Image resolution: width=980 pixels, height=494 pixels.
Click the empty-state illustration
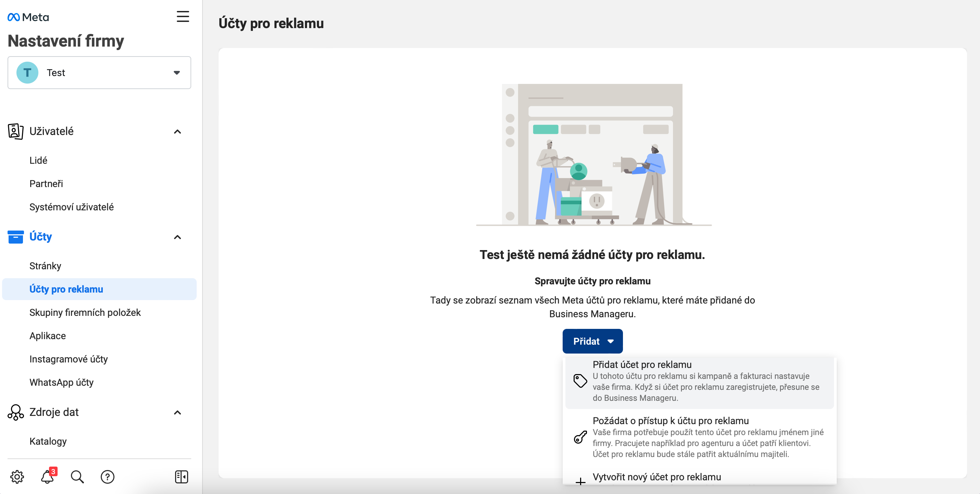[593, 155]
